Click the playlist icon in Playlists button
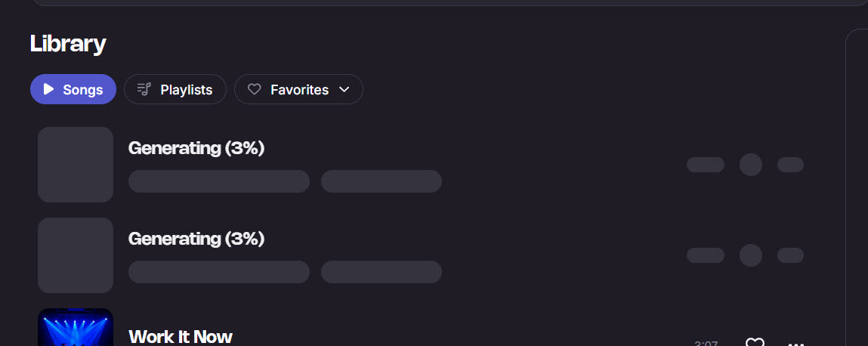The width and height of the screenshot is (868, 346). point(144,89)
